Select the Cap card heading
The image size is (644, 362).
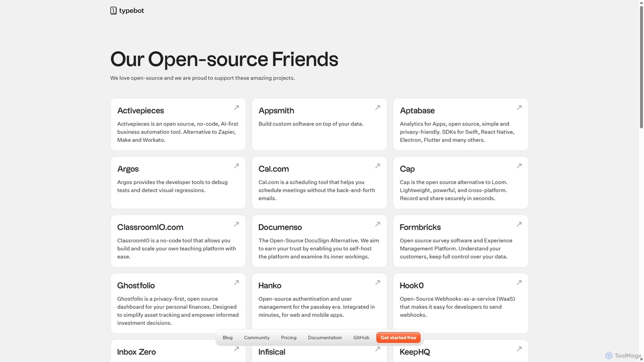point(407,169)
